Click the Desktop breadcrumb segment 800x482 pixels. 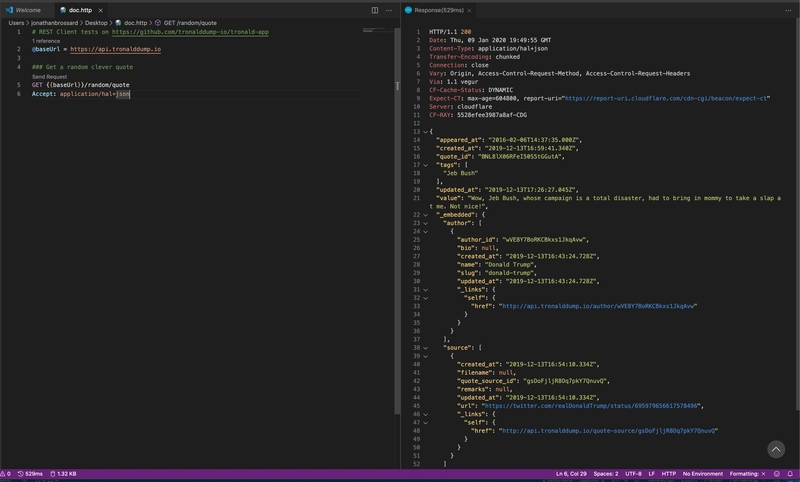96,23
